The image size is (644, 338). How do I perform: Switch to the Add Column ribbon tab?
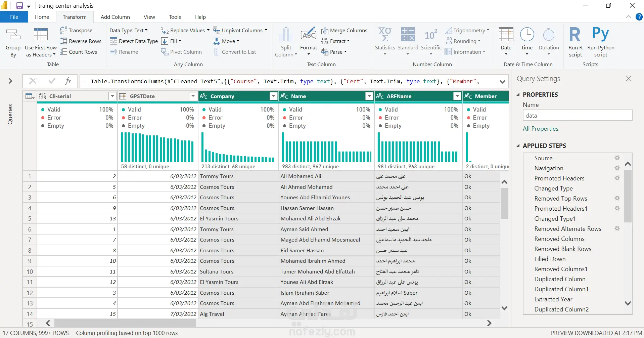pyautogui.click(x=115, y=17)
